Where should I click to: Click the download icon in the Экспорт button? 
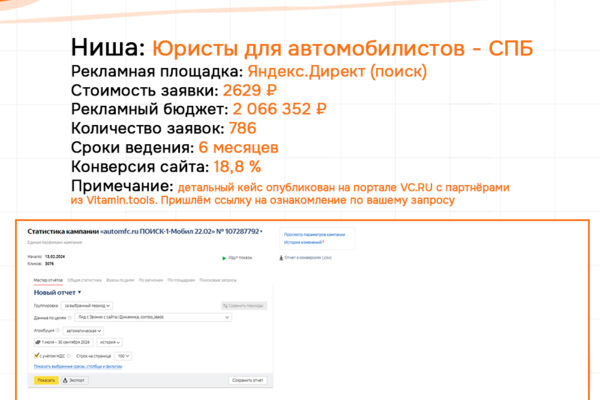pos(65,380)
